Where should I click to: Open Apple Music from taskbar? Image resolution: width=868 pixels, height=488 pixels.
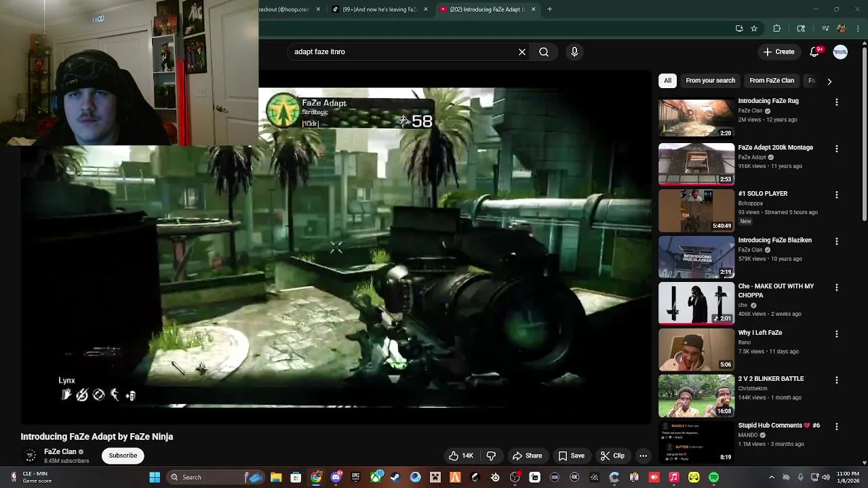click(x=674, y=477)
